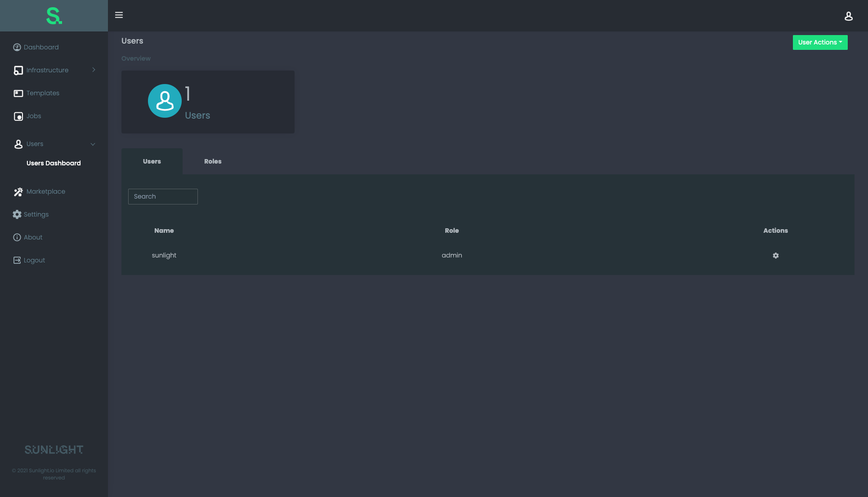Click the search input field
The image size is (868, 497).
(163, 196)
